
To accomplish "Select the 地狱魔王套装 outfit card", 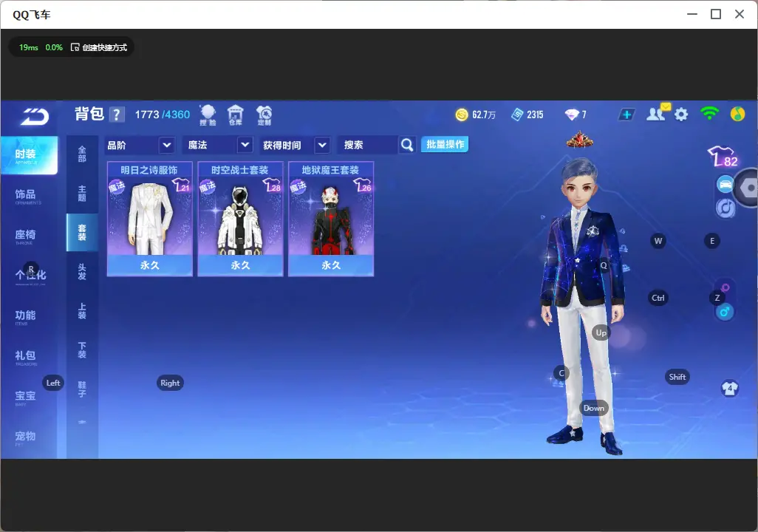I will [x=331, y=219].
